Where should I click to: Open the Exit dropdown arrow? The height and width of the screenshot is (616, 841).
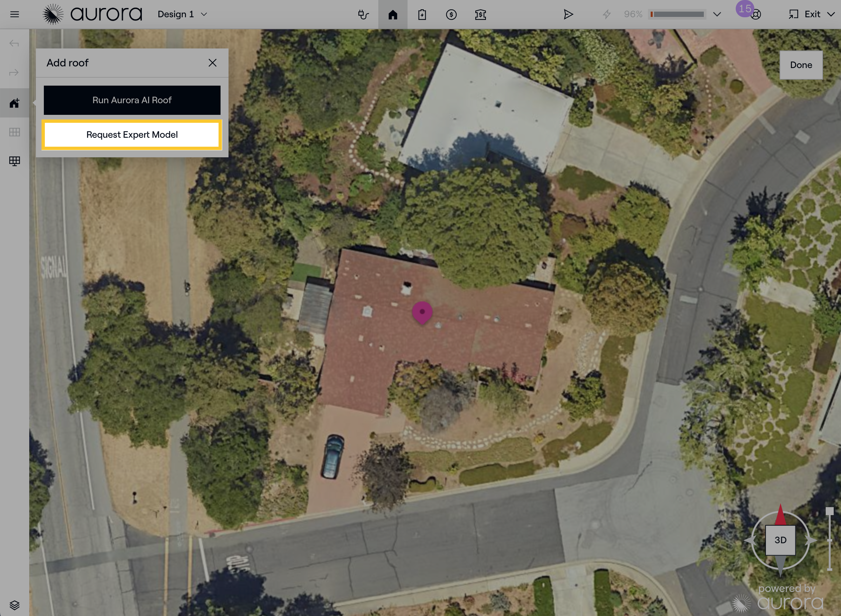pos(831,15)
